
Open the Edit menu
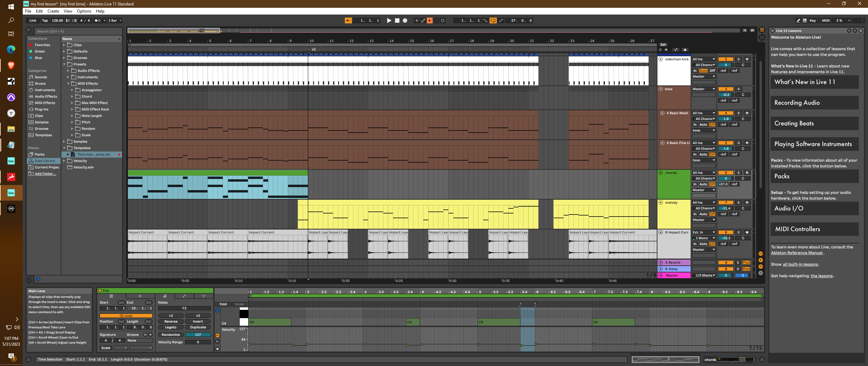coord(39,11)
